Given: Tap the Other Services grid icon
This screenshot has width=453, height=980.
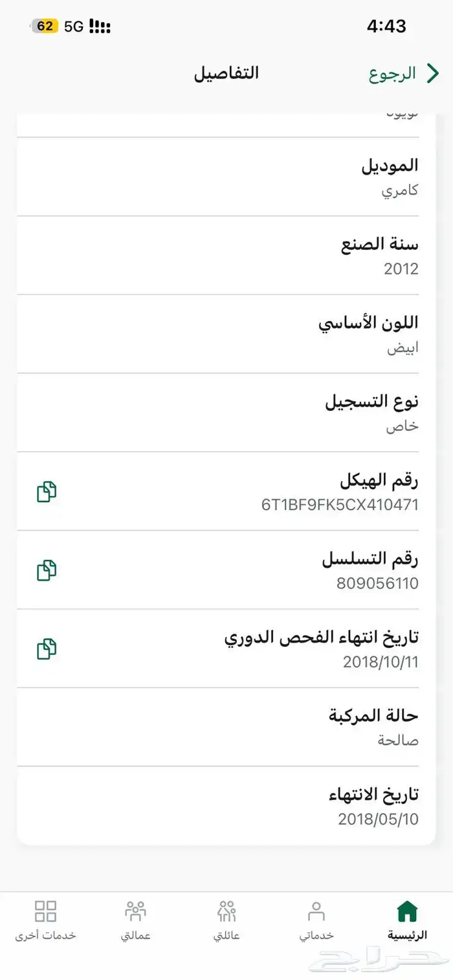Looking at the screenshot, I should tap(45, 911).
